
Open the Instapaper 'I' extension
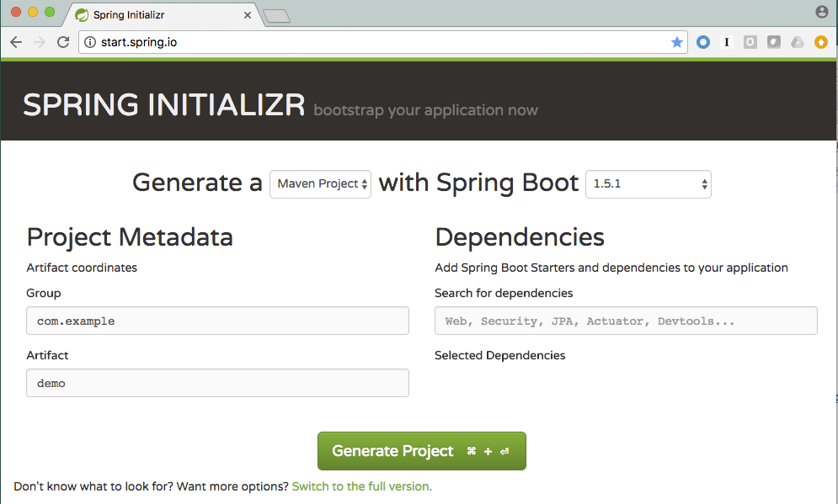tap(726, 42)
